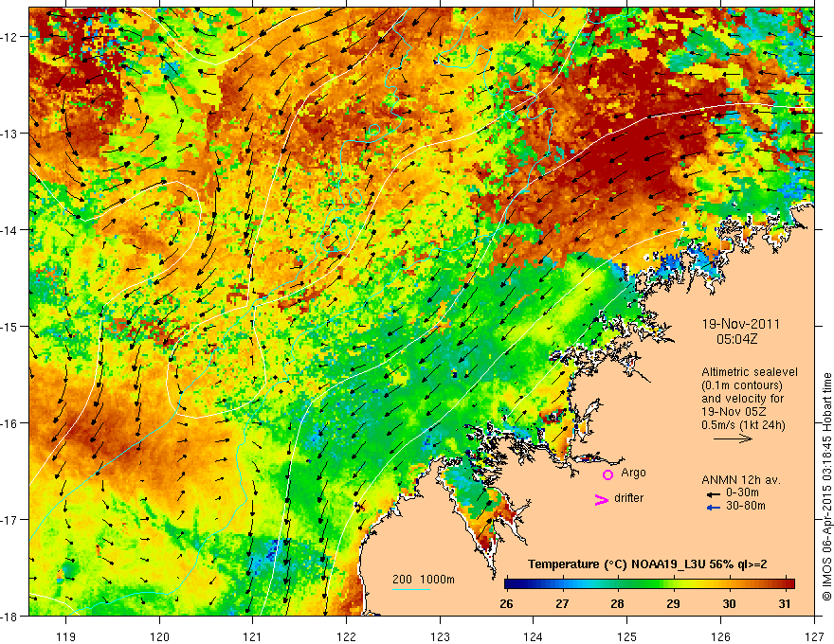This screenshot has height=644, width=834.
Task: Click the magenta drifter arrowhead legend marker
Action: [x=601, y=499]
